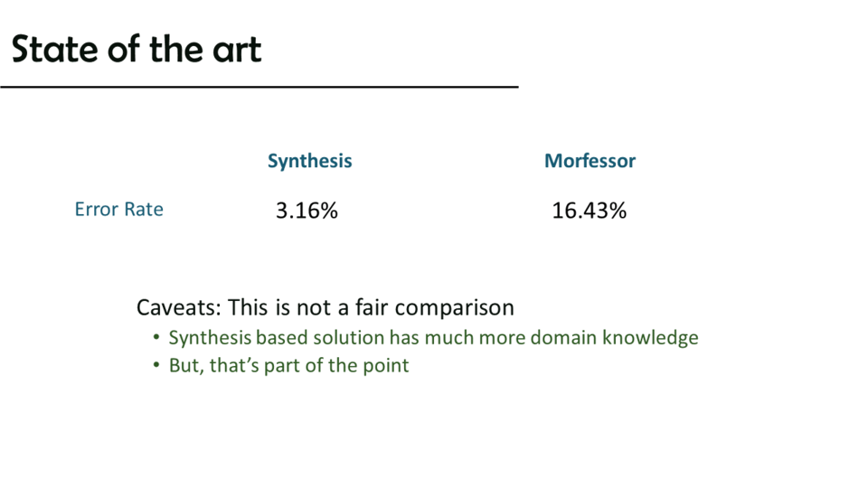Click the "Synthesis" column header

(309, 161)
